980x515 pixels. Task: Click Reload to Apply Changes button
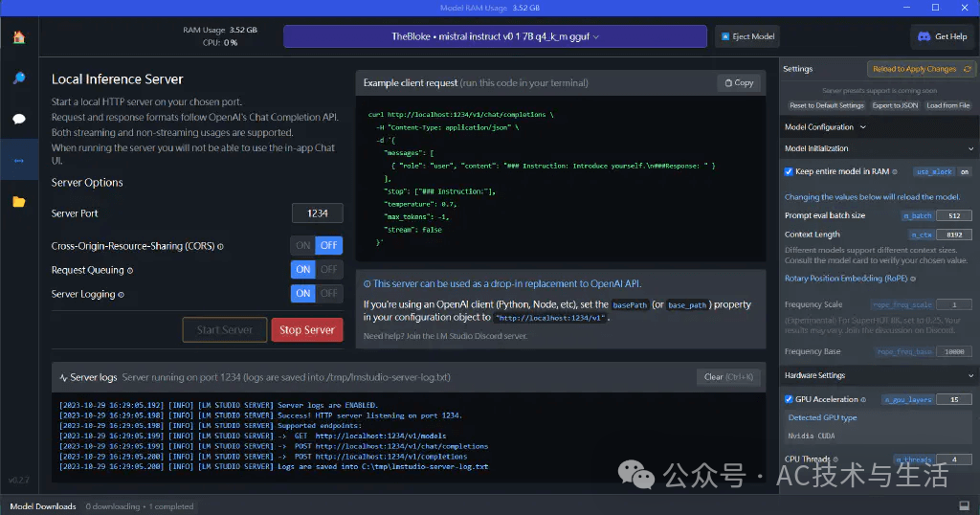point(921,69)
